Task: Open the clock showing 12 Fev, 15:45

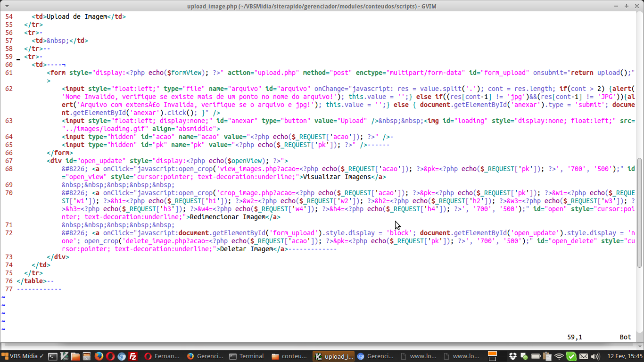Action: pos(625,356)
